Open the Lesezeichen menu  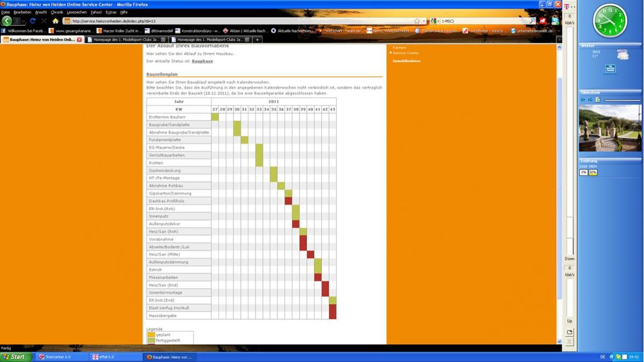[77, 12]
